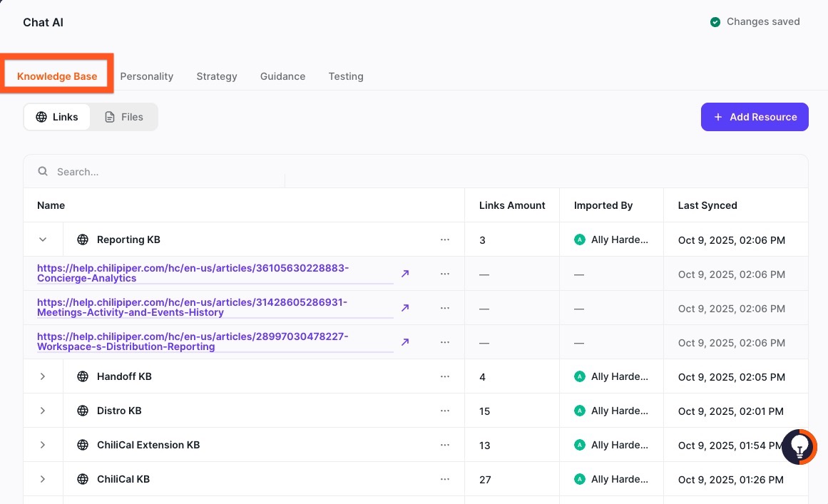Open more options for ChiliCal KB row
Screen dimensions: 828x504
pos(445,479)
